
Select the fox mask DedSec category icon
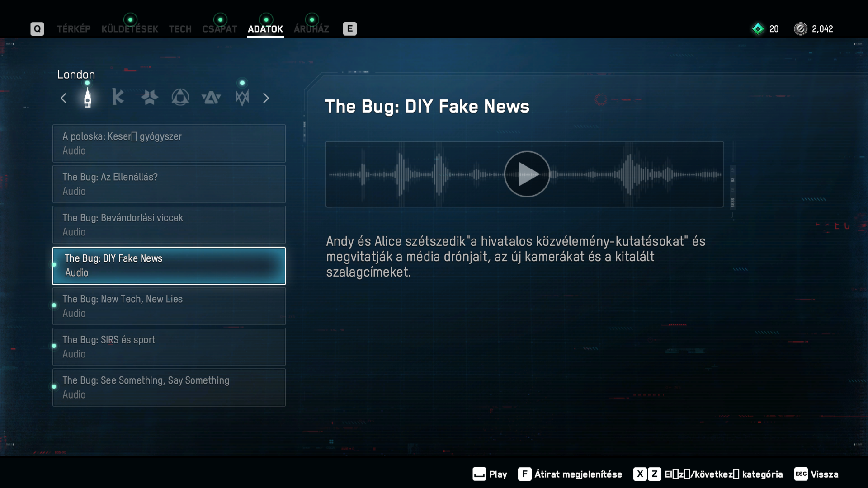pos(242,97)
